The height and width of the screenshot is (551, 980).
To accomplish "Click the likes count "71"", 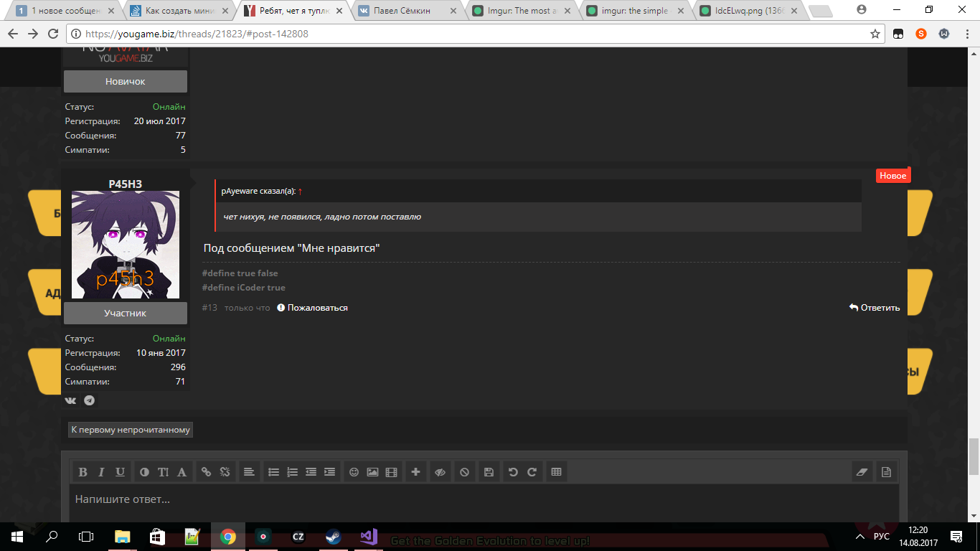I will [181, 382].
